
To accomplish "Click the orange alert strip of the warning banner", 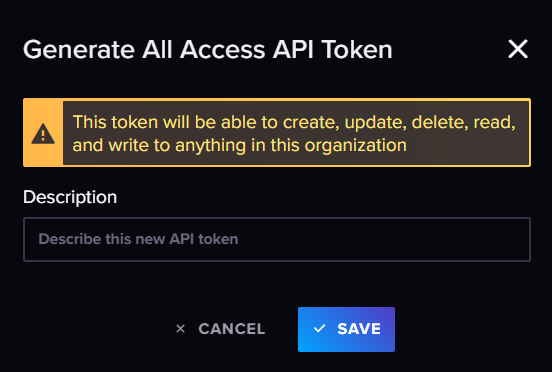I will pyautogui.click(x=43, y=133).
